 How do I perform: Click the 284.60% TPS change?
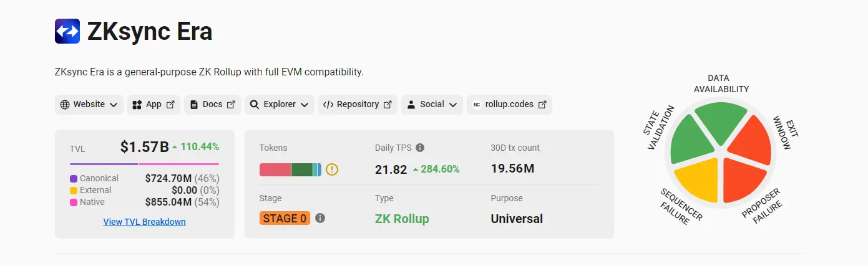pyautogui.click(x=440, y=169)
